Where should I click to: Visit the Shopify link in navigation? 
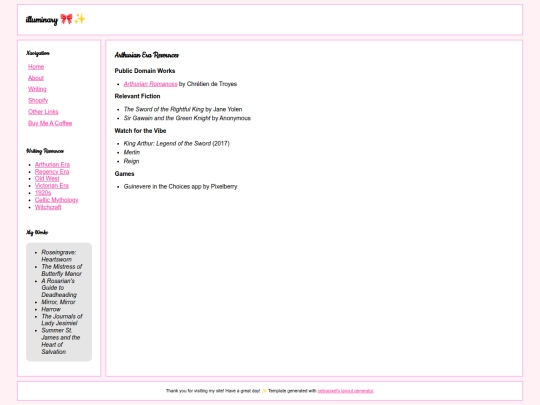(x=38, y=101)
